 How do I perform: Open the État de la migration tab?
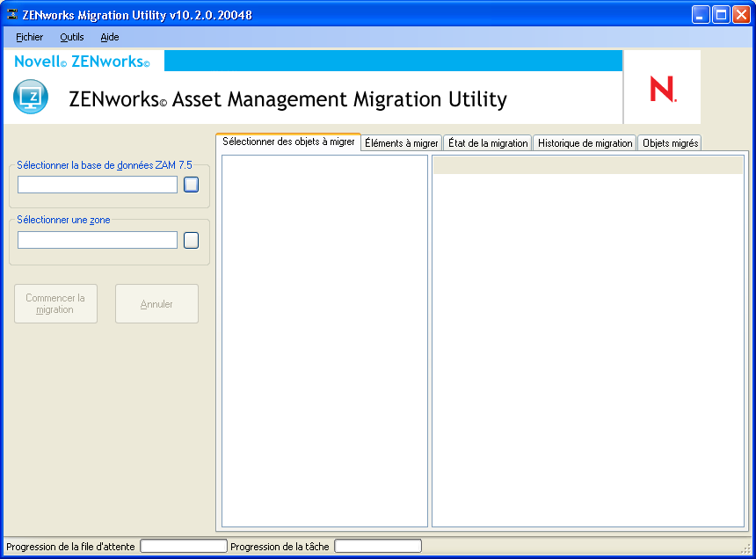[x=488, y=143]
